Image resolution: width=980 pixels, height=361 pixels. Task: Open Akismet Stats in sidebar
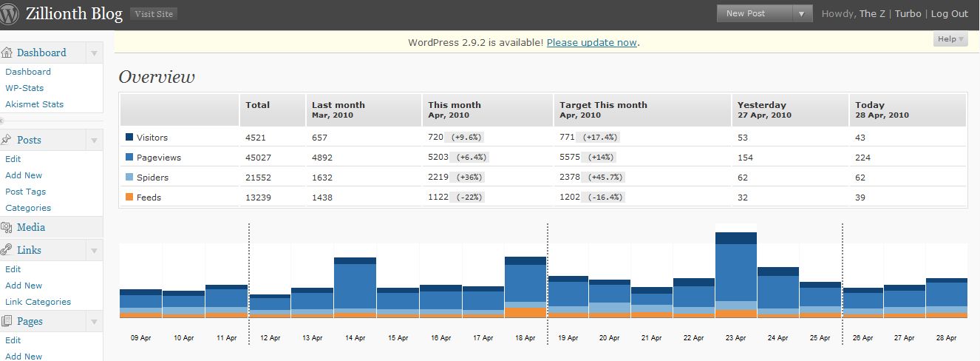tap(35, 104)
